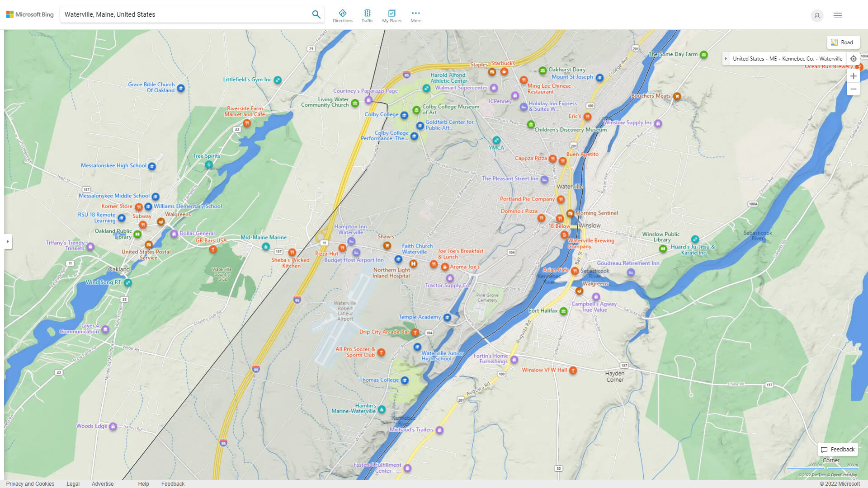The height and width of the screenshot is (488, 868).
Task: Click the More options icon in toolbar
Action: pos(415,13)
